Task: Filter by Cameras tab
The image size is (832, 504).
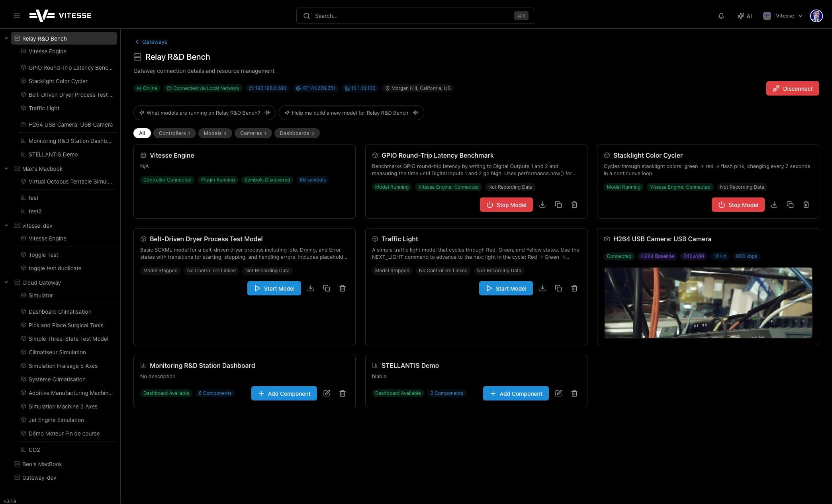Action: pos(253,133)
